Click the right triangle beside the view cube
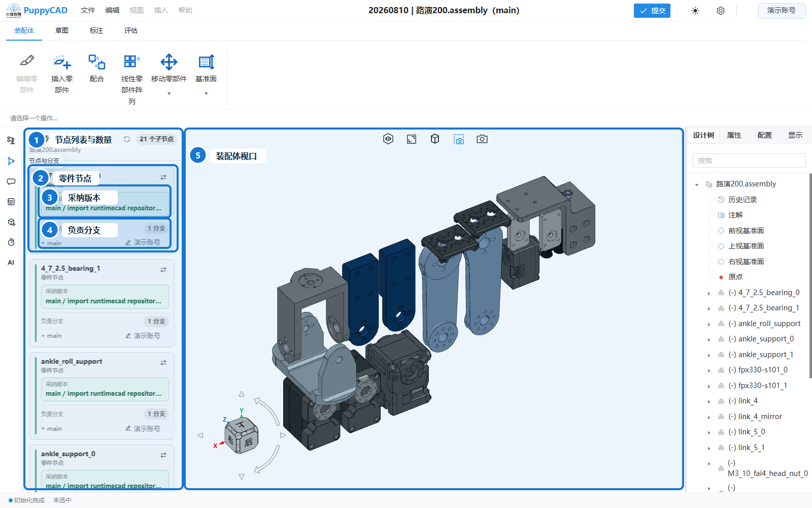This screenshot has width=812, height=508. pyautogui.click(x=283, y=435)
